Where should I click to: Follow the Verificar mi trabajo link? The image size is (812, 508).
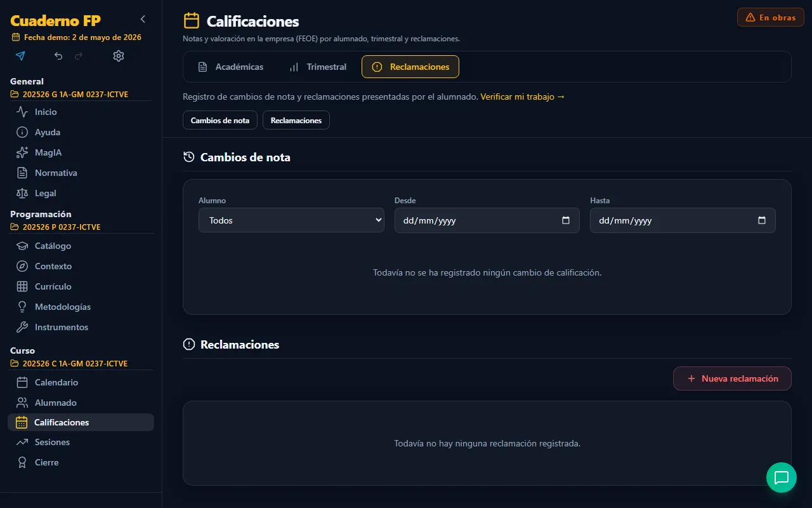523,97
